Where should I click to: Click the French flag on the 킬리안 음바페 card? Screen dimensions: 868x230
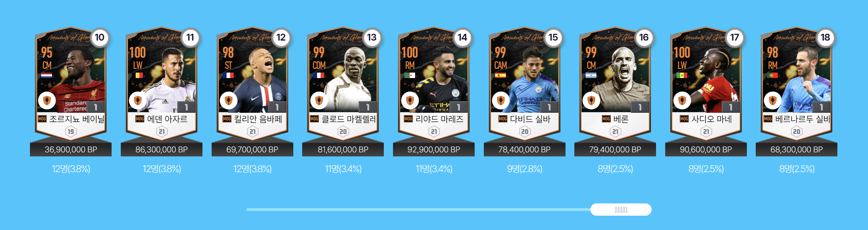[228, 75]
